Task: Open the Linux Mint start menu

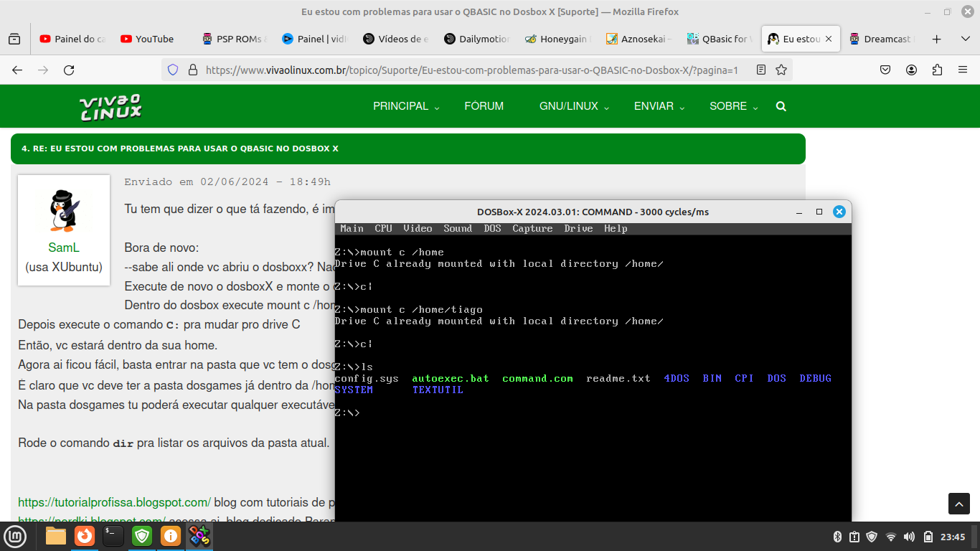Action: pyautogui.click(x=15, y=536)
